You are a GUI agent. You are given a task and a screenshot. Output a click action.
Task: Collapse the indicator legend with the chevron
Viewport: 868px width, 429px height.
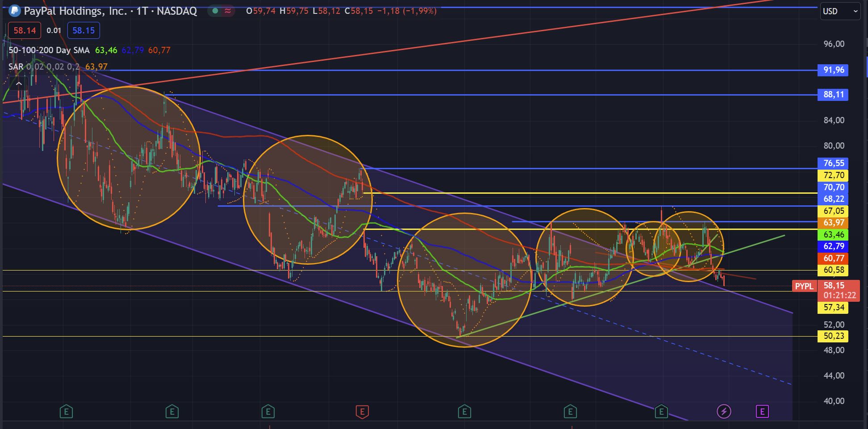point(19,83)
